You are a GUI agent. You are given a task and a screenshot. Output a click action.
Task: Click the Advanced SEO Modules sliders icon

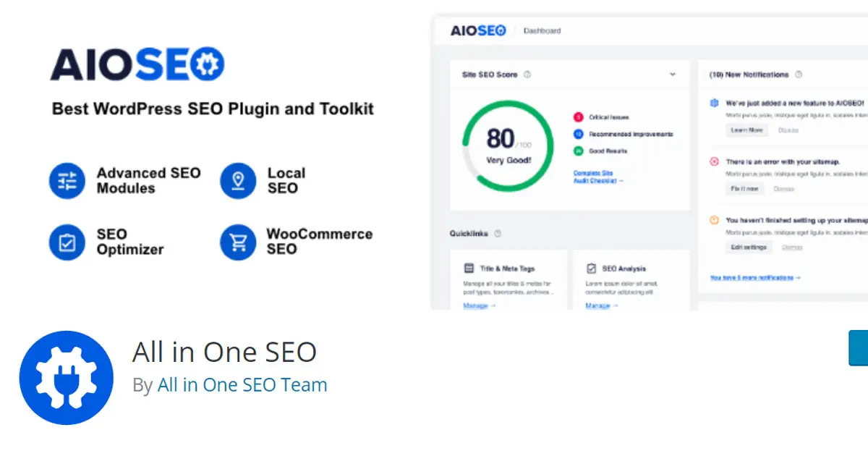[x=67, y=181]
